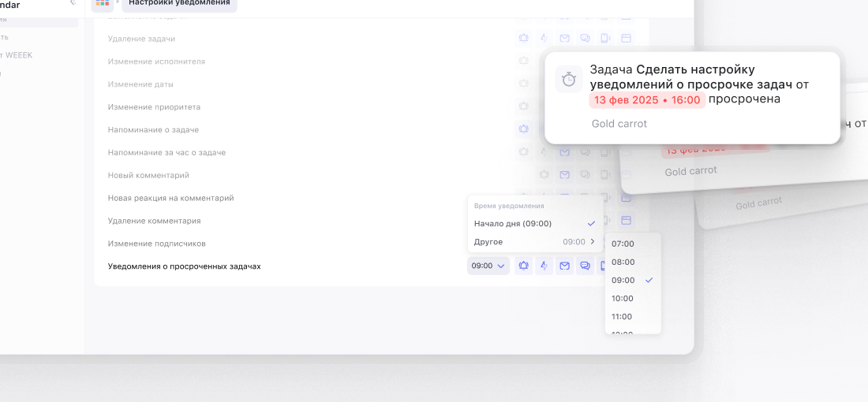Choose 07:00 in time list
Image resolution: width=868 pixels, height=402 pixels.
[x=633, y=244]
